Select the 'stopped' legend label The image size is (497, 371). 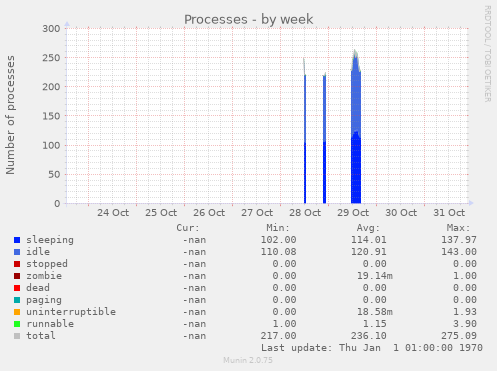click(x=47, y=264)
